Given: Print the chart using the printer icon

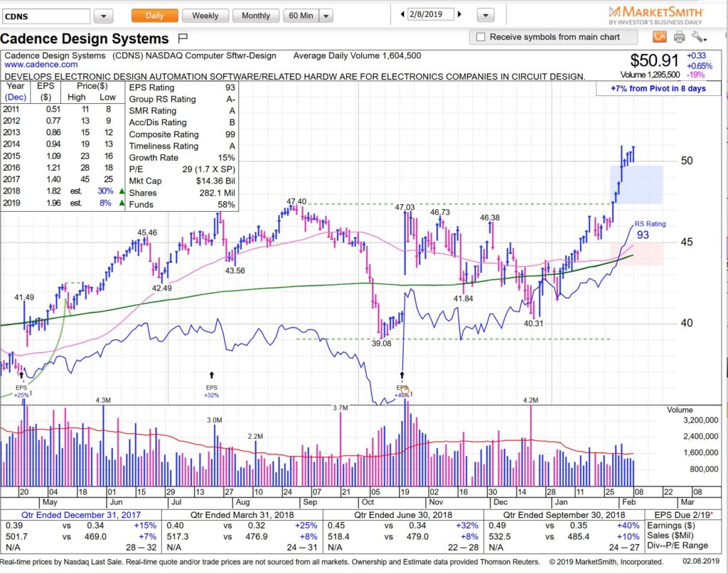Looking at the screenshot, I should (x=679, y=37).
